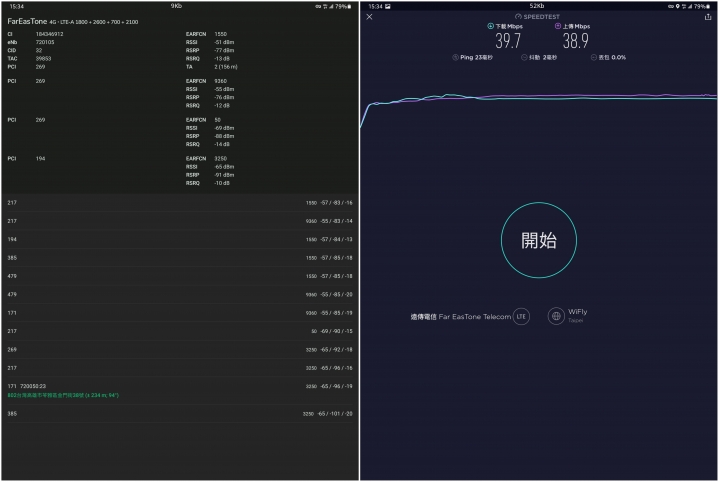
Task: Select neighbor row 385 with 1550 -57/-85/-18
Action: pyautogui.click(x=180, y=258)
